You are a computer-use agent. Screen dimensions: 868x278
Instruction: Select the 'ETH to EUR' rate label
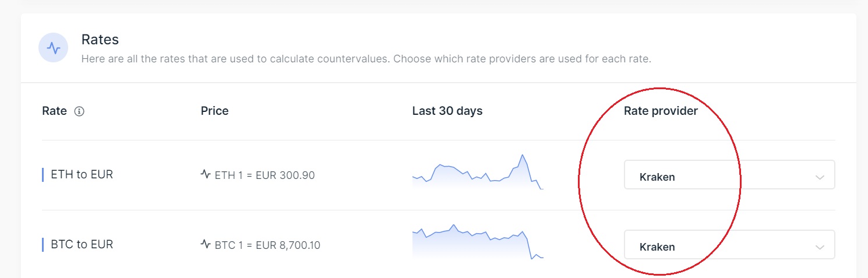pyautogui.click(x=82, y=174)
